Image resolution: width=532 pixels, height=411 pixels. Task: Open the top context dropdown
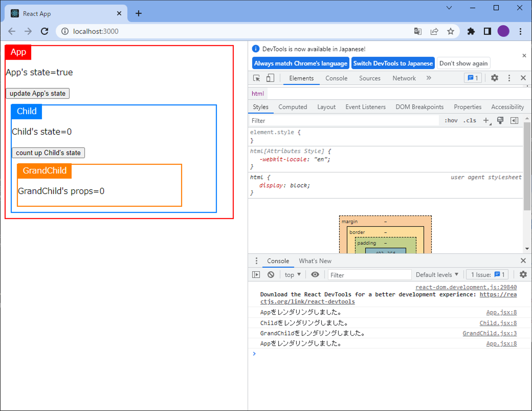(x=293, y=275)
